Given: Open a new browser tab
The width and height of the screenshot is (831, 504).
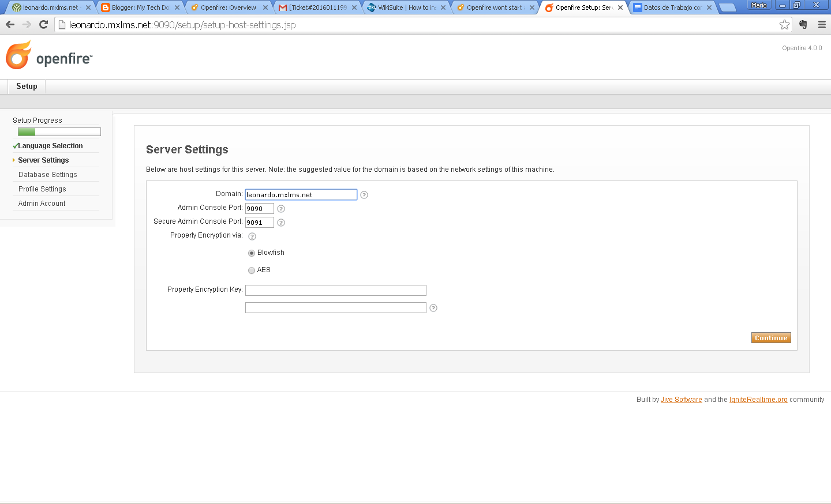Looking at the screenshot, I should tap(727, 7).
